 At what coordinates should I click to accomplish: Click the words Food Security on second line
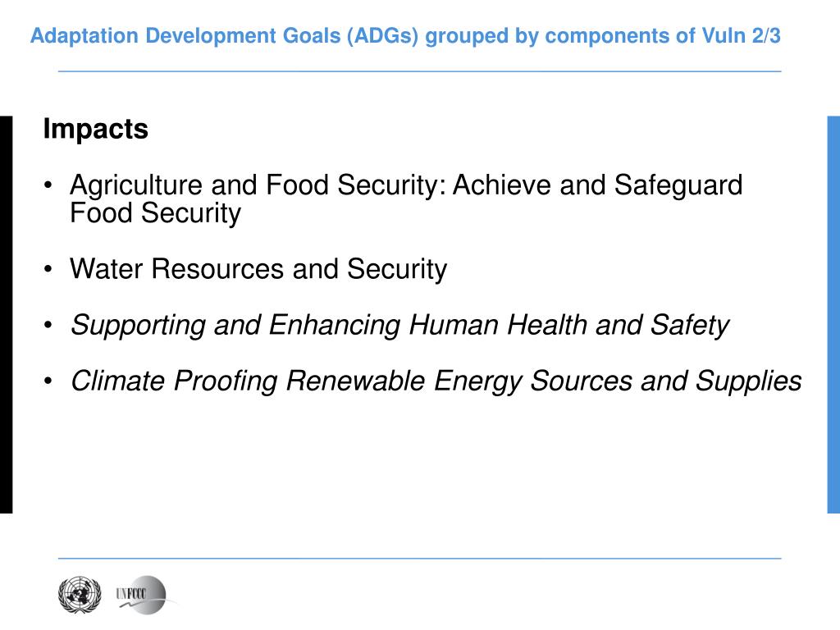[x=155, y=213]
